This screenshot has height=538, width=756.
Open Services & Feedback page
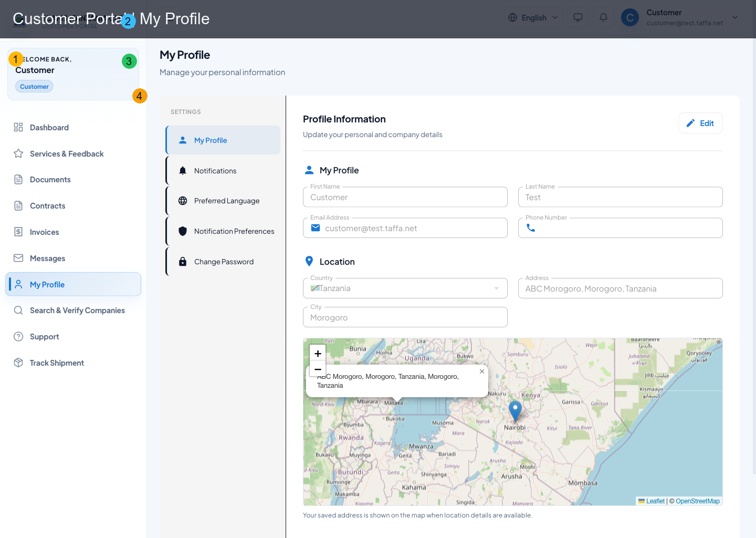coord(73,153)
